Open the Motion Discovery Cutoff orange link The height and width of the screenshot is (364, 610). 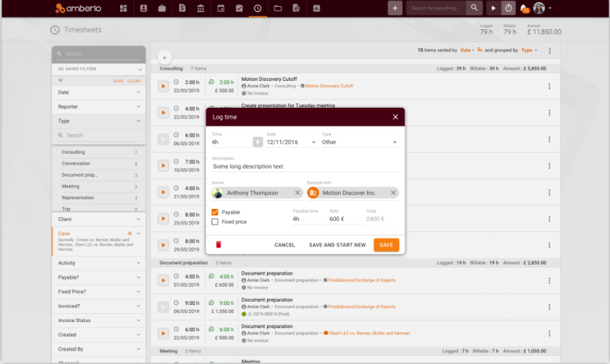point(329,86)
